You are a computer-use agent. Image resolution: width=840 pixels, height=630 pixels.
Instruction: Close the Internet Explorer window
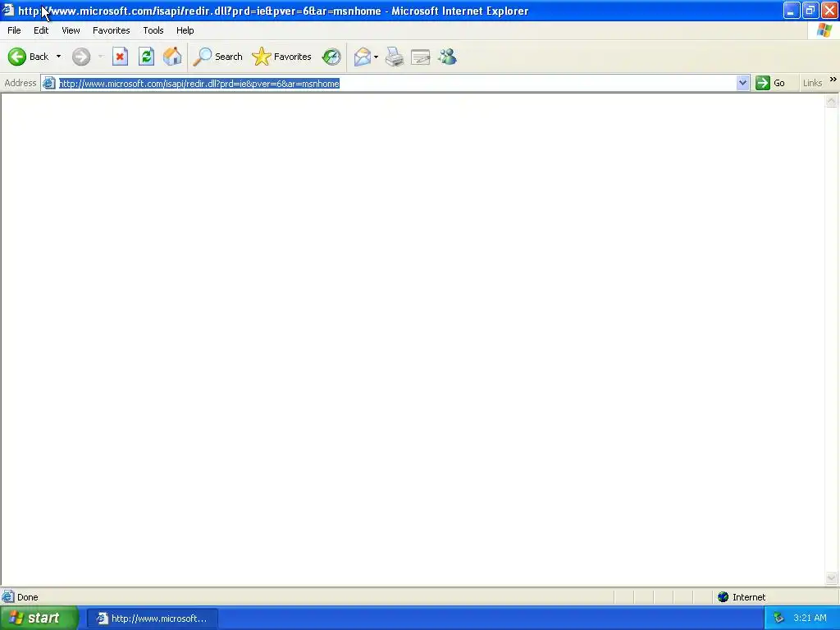point(830,10)
